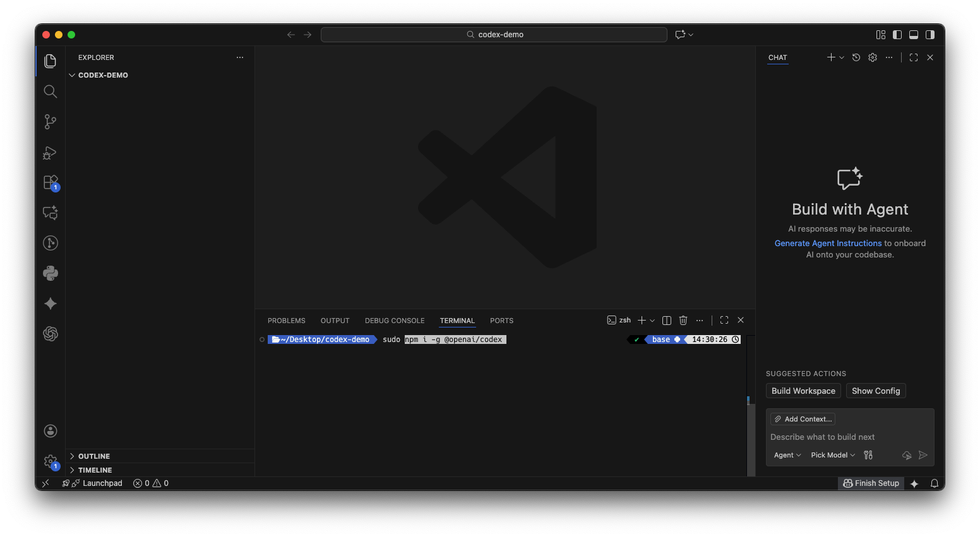Open the Agent mode dropdown
The width and height of the screenshot is (980, 537).
pos(787,455)
